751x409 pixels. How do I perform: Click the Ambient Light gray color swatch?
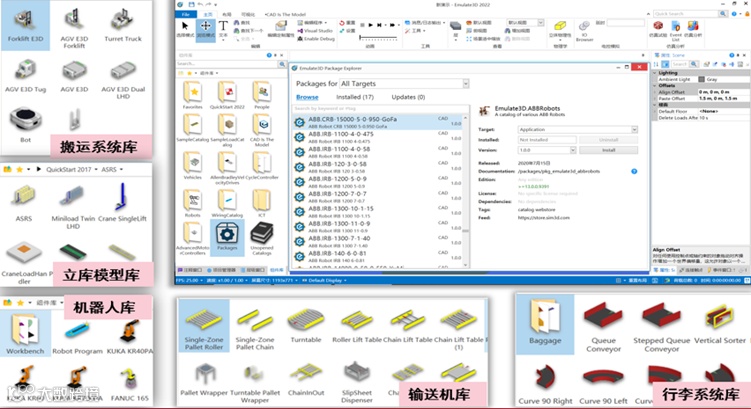tap(701, 80)
